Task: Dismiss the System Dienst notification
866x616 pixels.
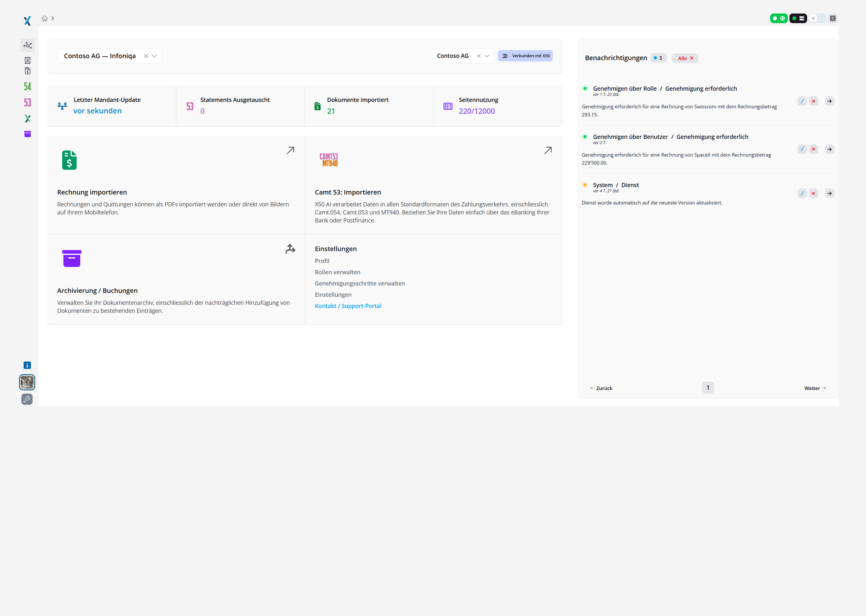Action: coord(814,193)
